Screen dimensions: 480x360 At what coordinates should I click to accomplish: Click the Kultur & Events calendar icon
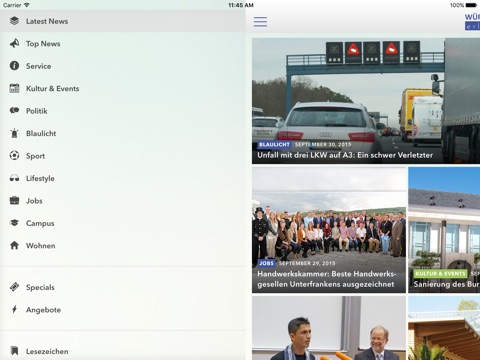(x=14, y=88)
